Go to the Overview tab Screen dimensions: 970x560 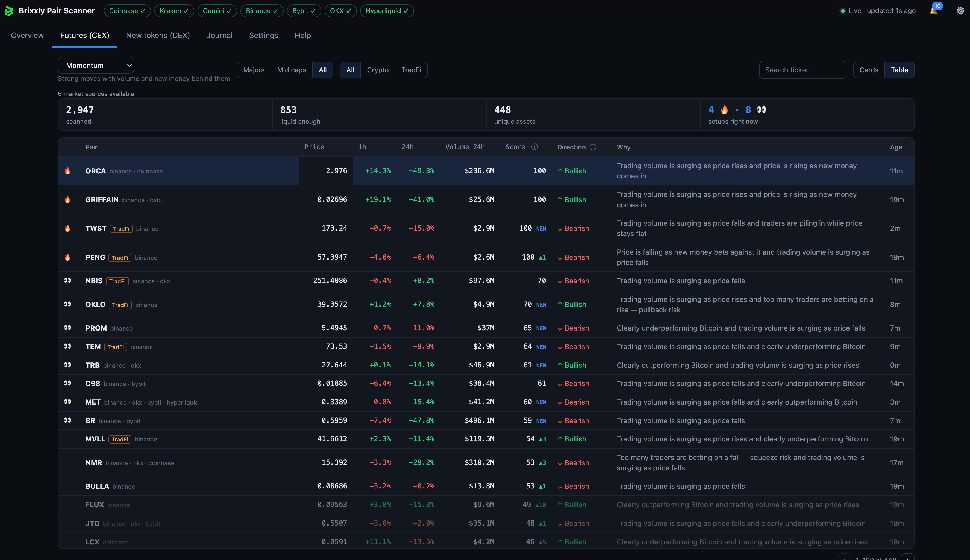pos(27,36)
